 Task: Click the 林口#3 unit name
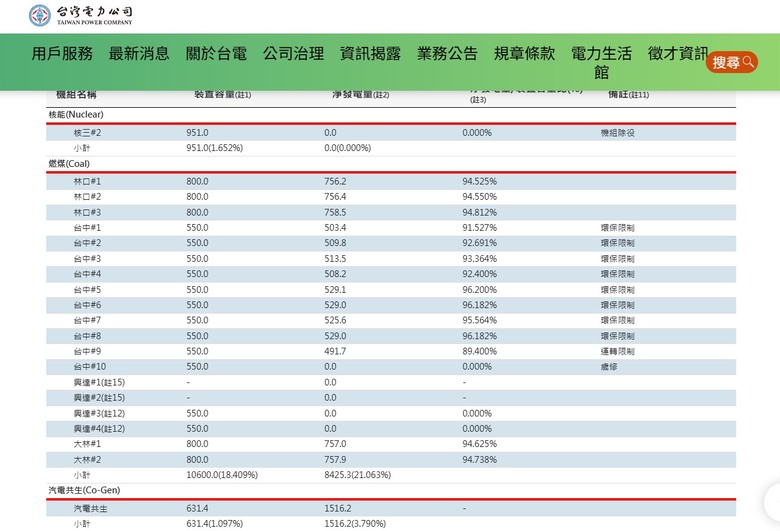tap(88, 212)
